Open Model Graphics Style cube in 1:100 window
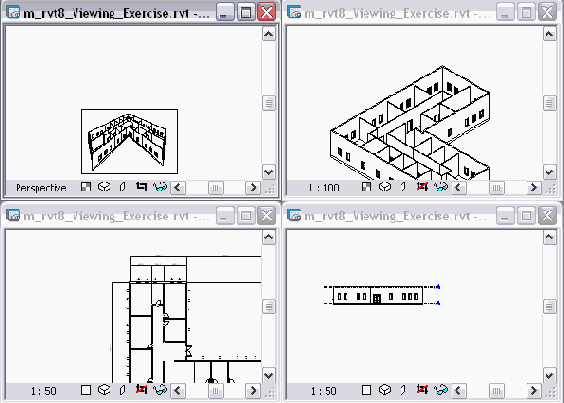Screen dimensions: 564x403 tap(385, 187)
